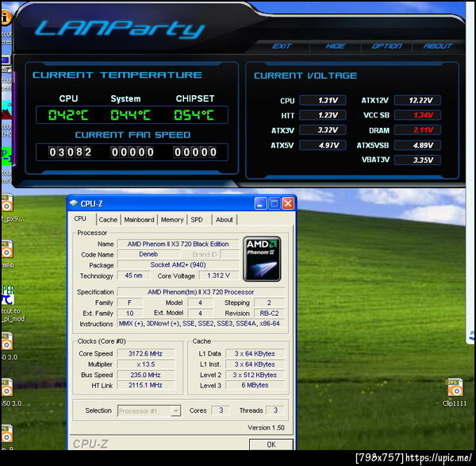Screen dimensions: 476x466
Task: Click the CPU voltage value 1.31V
Action: pos(323,100)
